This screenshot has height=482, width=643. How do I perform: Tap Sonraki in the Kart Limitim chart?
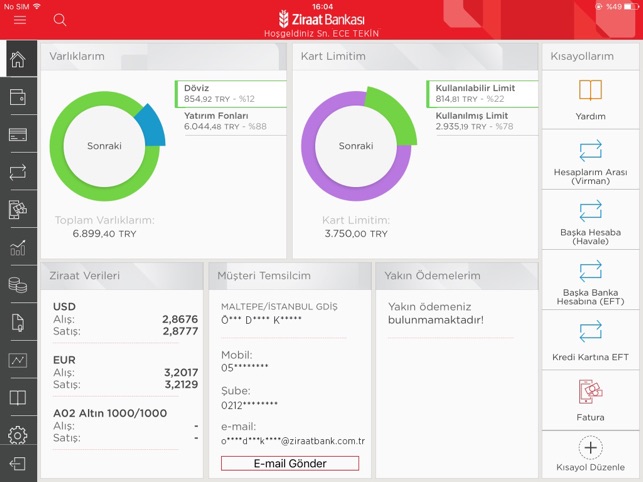(x=356, y=146)
